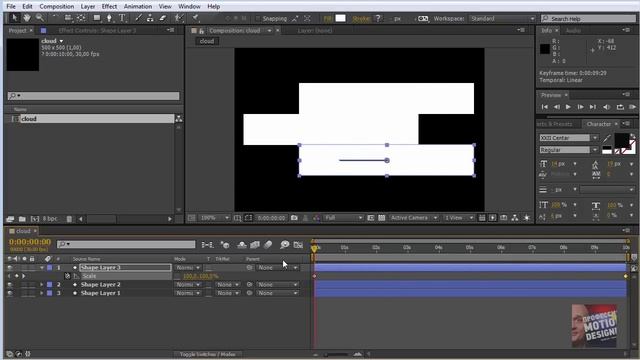Expand Shape Layer 2 properties
This screenshot has height=360, width=640.
click(42, 284)
